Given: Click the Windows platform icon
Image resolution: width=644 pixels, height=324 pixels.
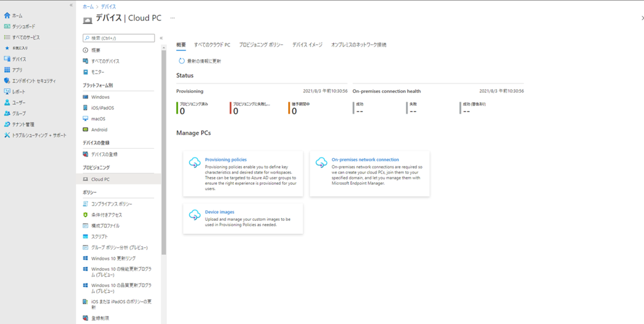Looking at the screenshot, I should coord(85,97).
